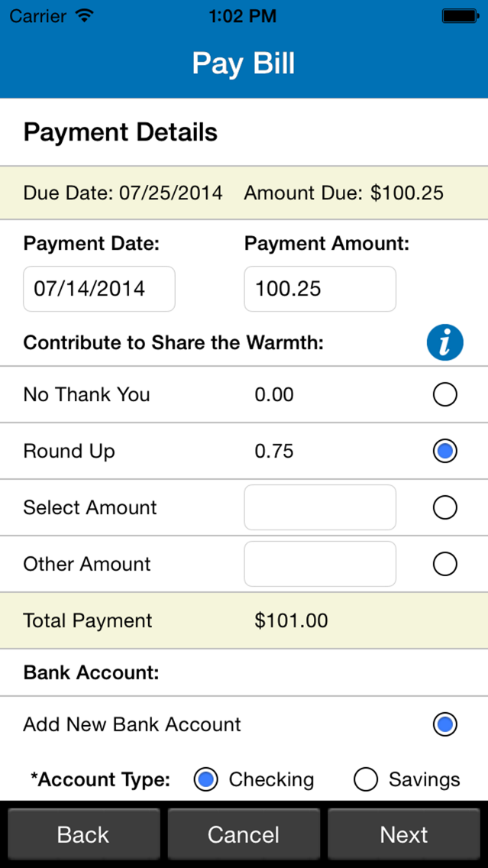Image resolution: width=488 pixels, height=868 pixels.
Task: Tap the battery indicator icon
Action: pos(460,15)
